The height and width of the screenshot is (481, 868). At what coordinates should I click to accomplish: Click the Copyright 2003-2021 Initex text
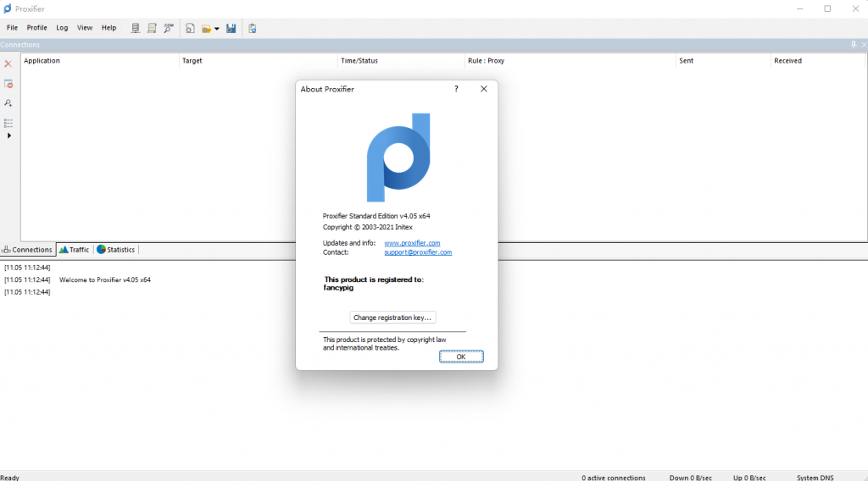pyautogui.click(x=368, y=227)
